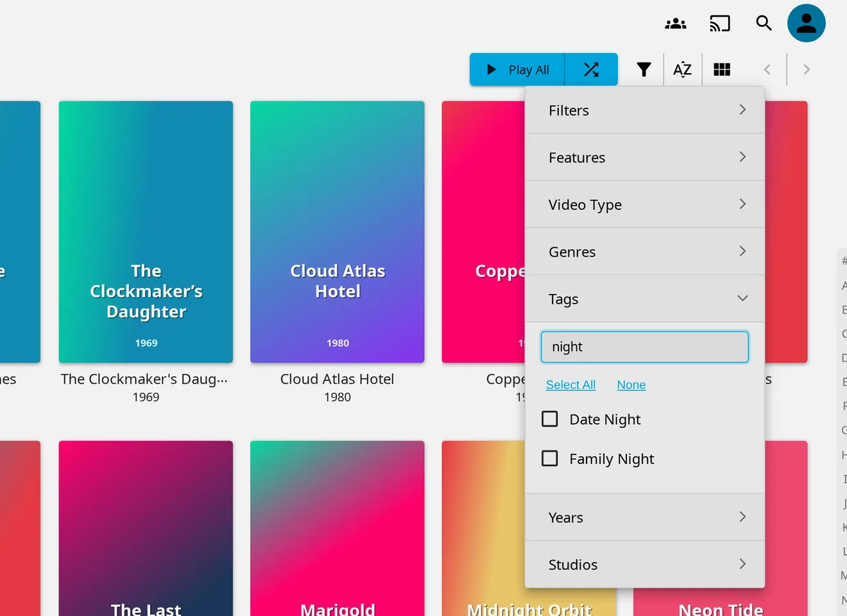Click the Play All button
The height and width of the screenshot is (616, 847).
(517, 69)
